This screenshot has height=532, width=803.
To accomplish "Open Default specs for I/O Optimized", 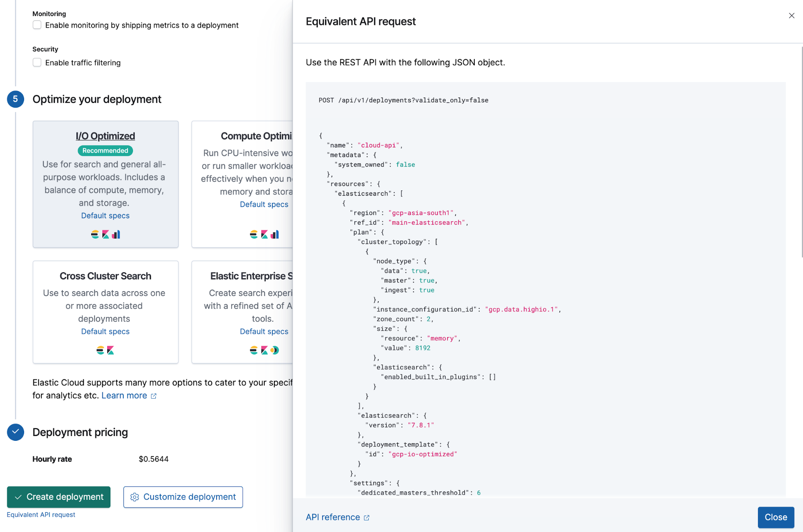I will click(105, 216).
